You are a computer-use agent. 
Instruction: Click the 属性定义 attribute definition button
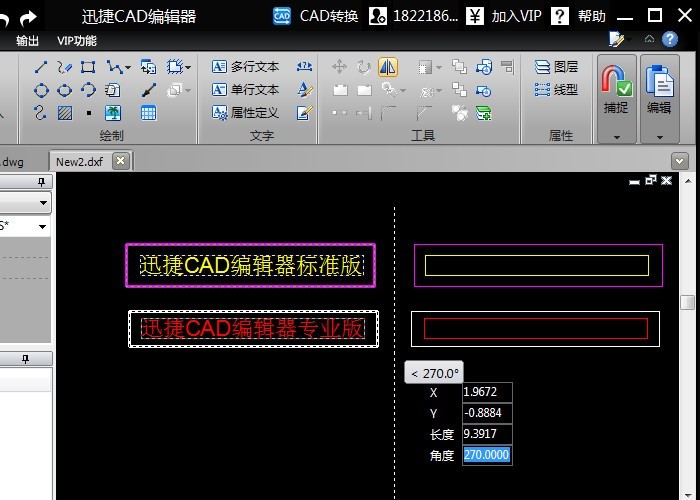[246, 113]
